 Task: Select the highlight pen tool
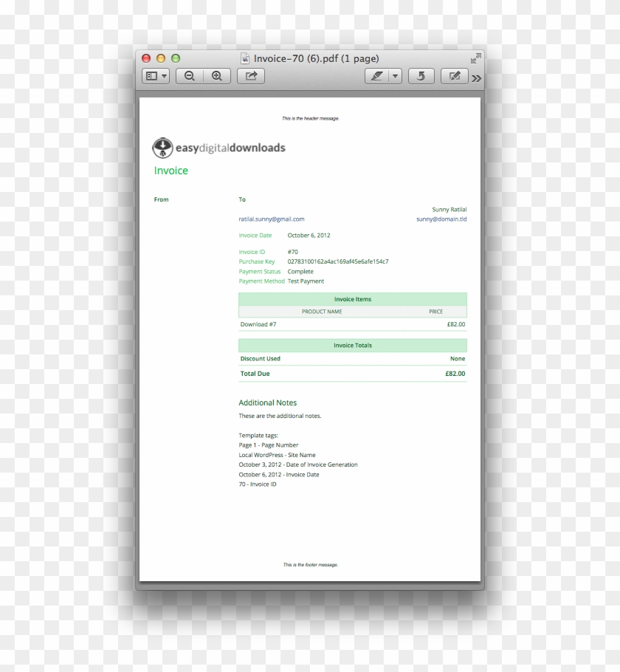point(377,76)
